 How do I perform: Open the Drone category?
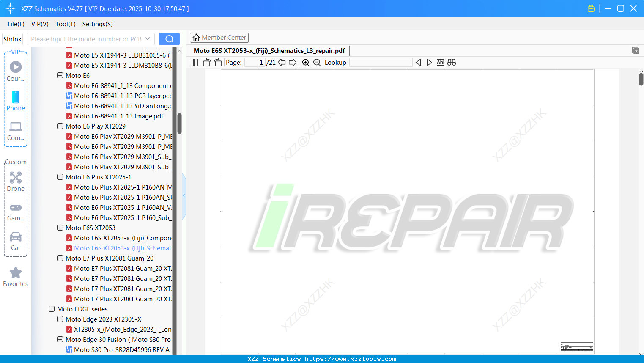coord(16,181)
